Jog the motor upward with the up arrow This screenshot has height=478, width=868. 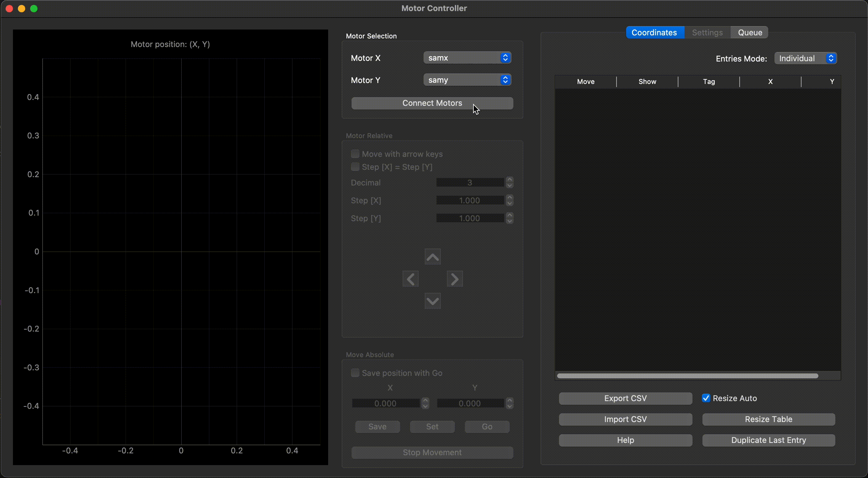coord(432,257)
